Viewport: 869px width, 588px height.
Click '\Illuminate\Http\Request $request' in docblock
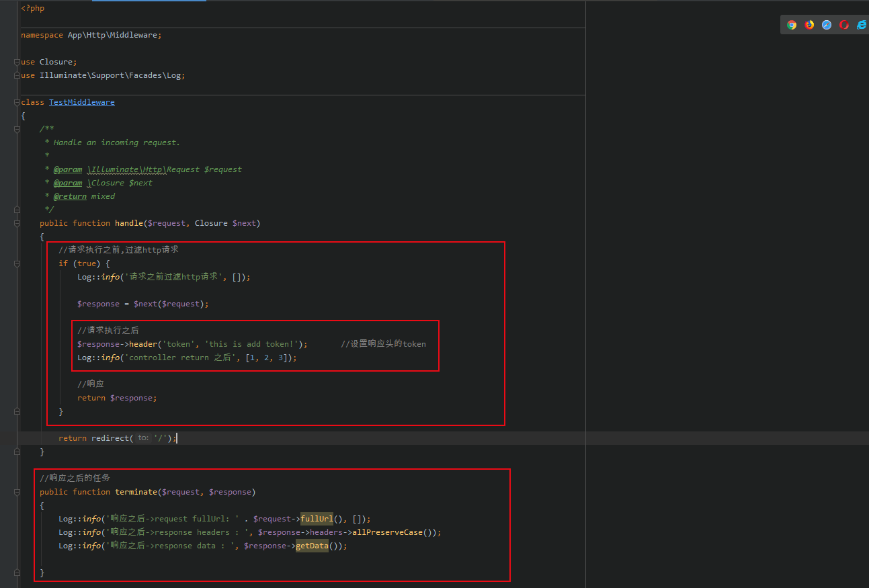click(165, 169)
